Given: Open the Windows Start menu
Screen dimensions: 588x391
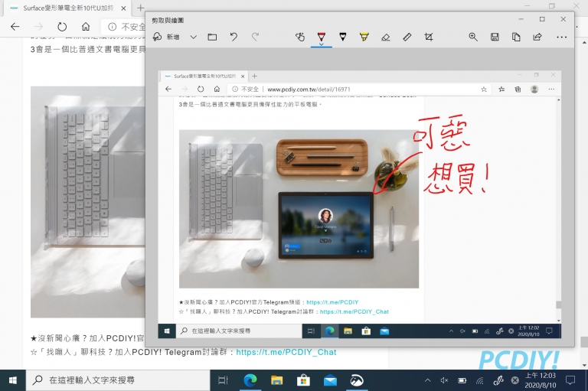Looking at the screenshot, I should 12,380.
